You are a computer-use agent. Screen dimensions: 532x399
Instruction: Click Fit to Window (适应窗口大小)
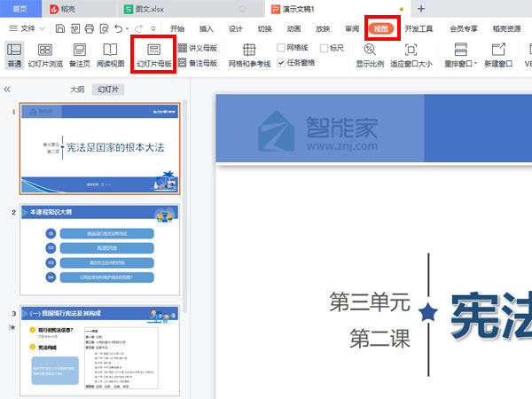point(411,55)
